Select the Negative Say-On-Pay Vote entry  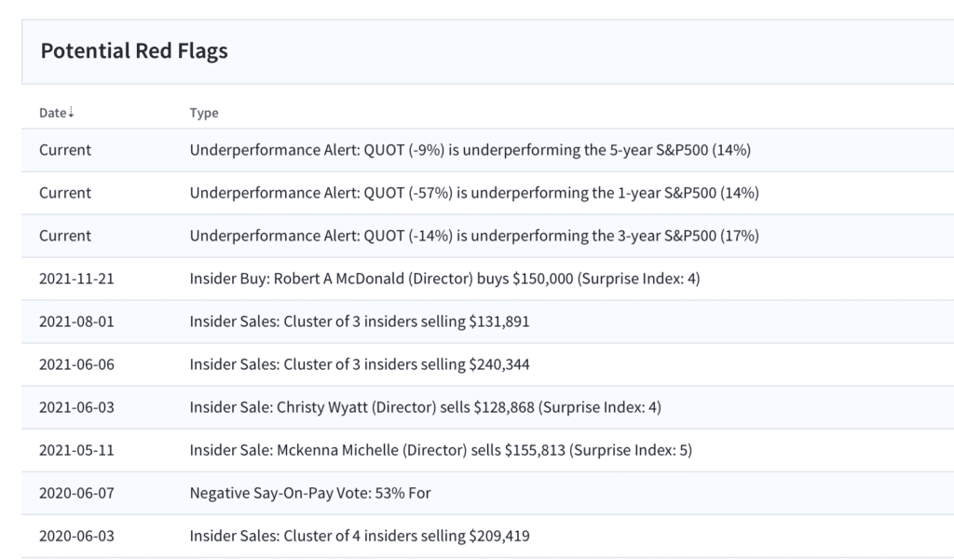(310, 493)
